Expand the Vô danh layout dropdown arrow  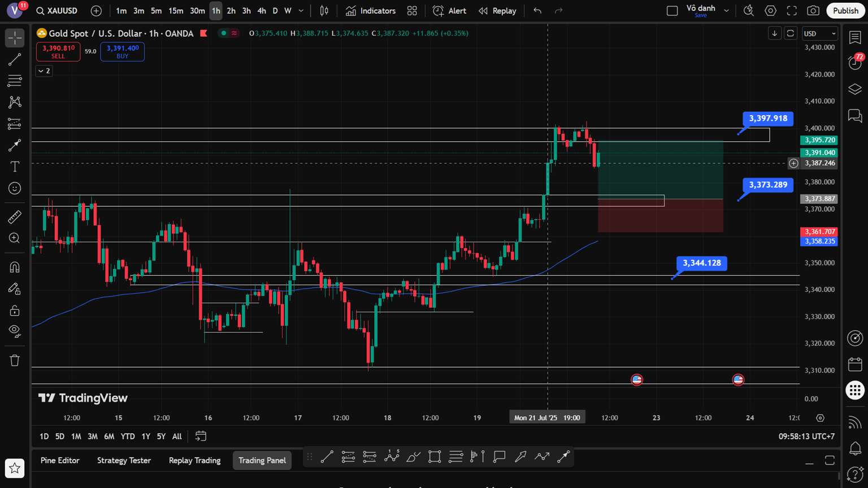coord(726,11)
